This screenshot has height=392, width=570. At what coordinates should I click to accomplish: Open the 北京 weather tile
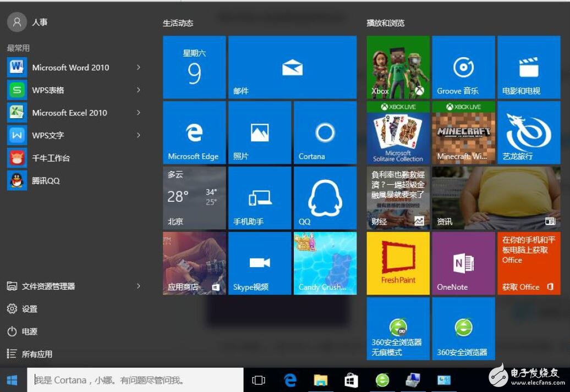click(x=194, y=198)
